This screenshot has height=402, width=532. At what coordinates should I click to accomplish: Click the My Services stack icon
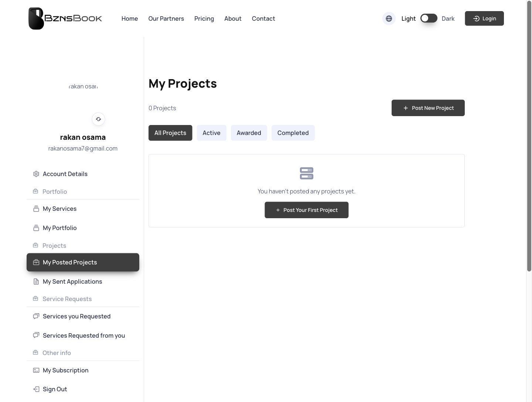pyautogui.click(x=36, y=209)
